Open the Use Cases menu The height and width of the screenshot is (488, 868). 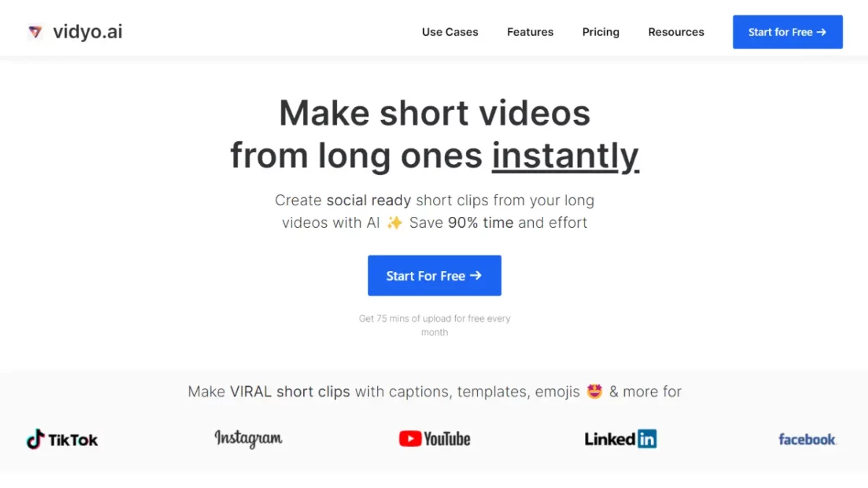(450, 32)
